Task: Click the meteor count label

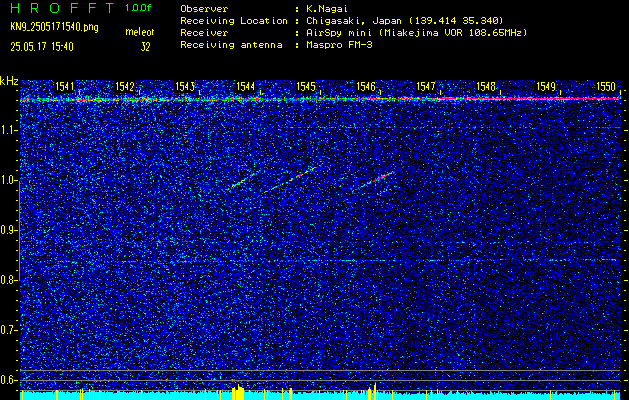Action: [x=140, y=32]
